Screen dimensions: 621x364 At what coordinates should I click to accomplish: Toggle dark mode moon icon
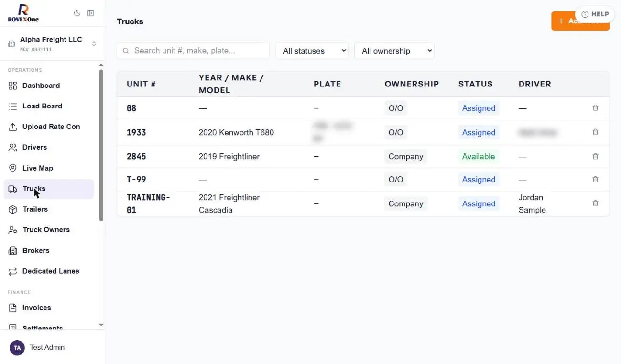pyautogui.click(x=77, y=13)
